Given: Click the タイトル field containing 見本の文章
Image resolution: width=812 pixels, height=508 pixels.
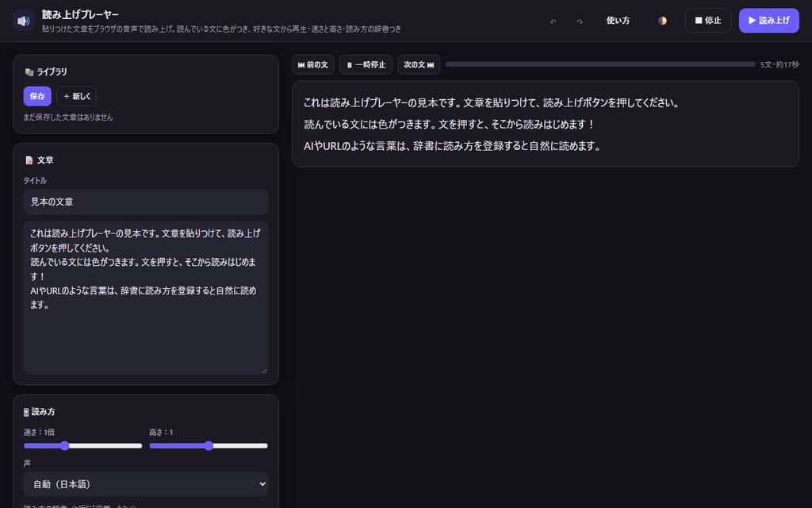Looking at the screenshot, I should [146, 202].
